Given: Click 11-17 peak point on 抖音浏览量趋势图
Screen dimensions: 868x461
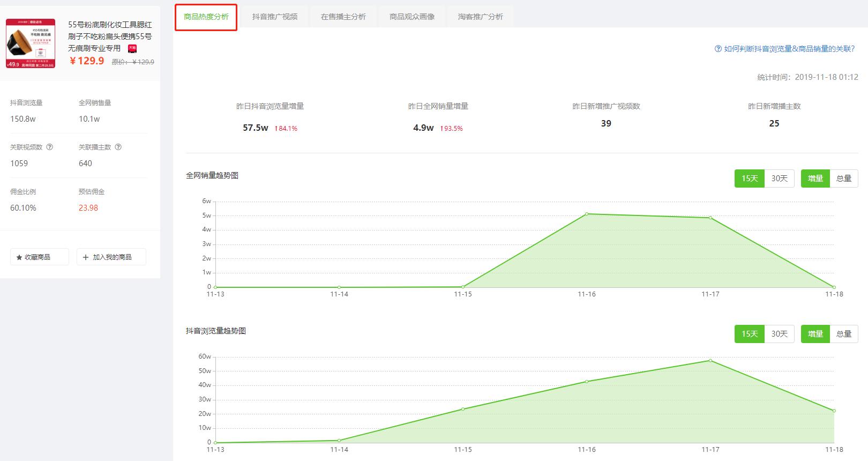Looking at the screenshot, I should [x=710, y=360].
